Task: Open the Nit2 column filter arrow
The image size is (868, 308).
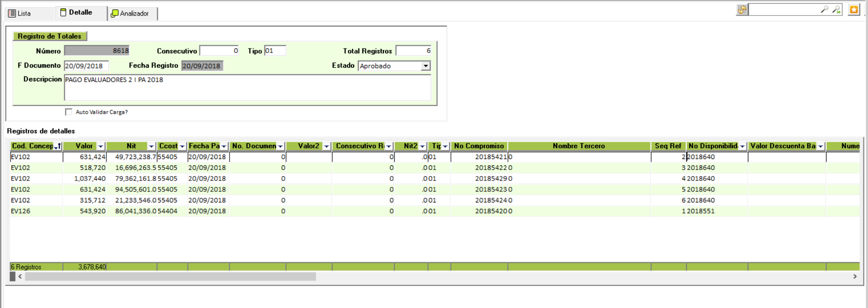Action: point(423,146)
